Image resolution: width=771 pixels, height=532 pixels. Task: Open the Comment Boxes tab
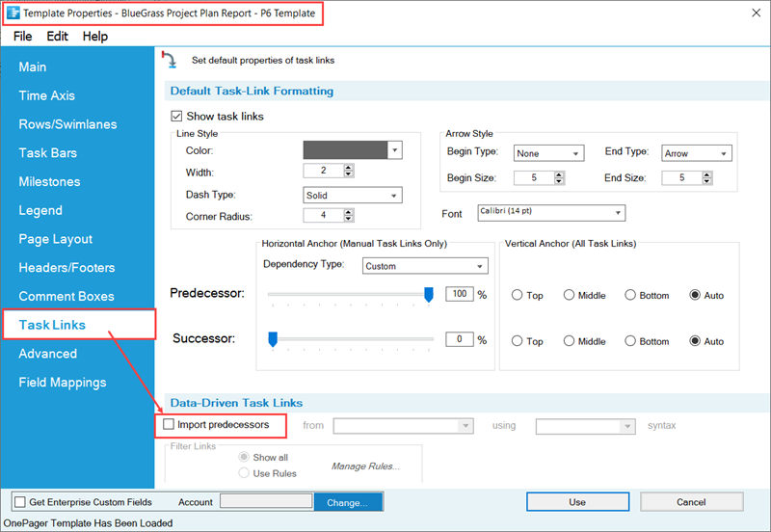pos(66,297)
